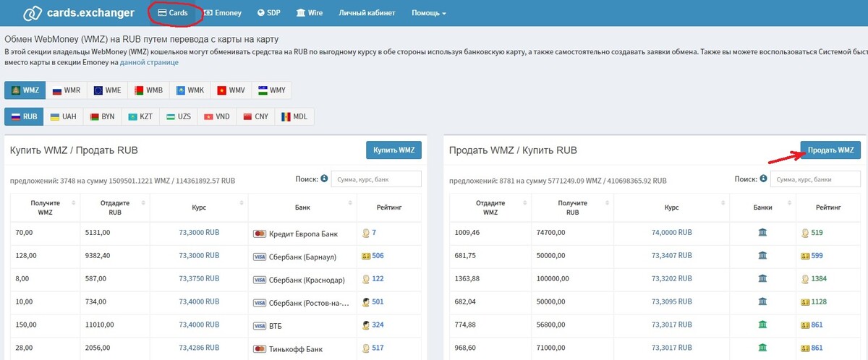Expand the Помощь dropdown menu
The image size is (868, 360).
[x=429, y=13]
